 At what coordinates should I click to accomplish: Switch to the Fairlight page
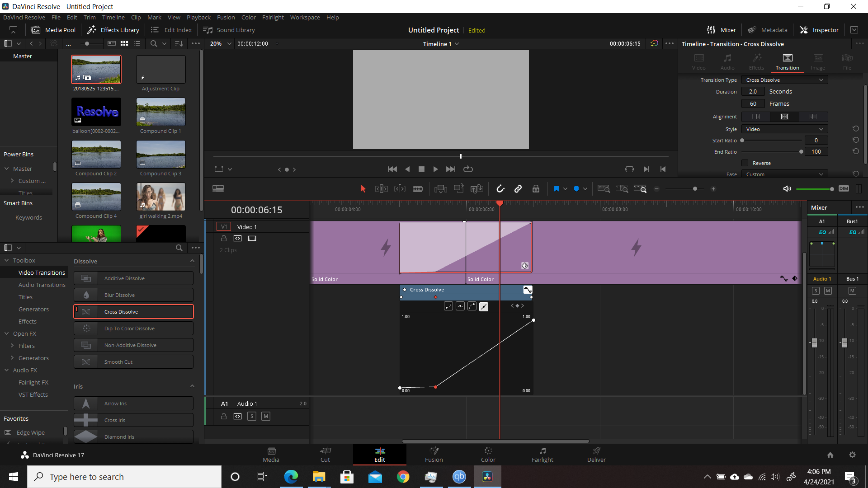pyautogui.click(x=542, y=455)
